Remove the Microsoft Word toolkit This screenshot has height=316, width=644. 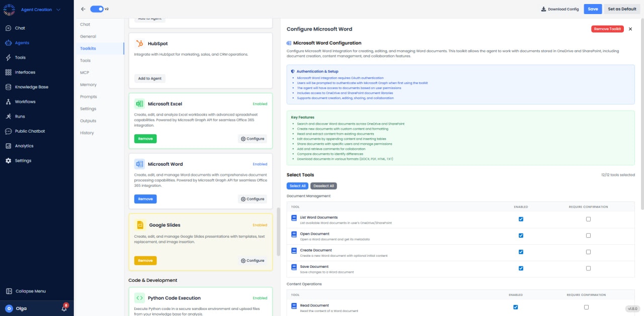145,199
